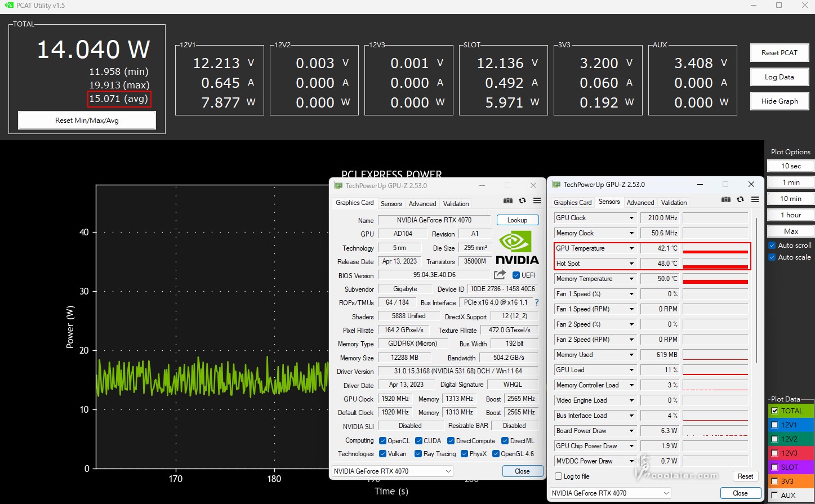The height and width of the screenshot is (504, 815).
Task: Click the Lookup button in GPU-Z
Action: click(x=518, y=220)
